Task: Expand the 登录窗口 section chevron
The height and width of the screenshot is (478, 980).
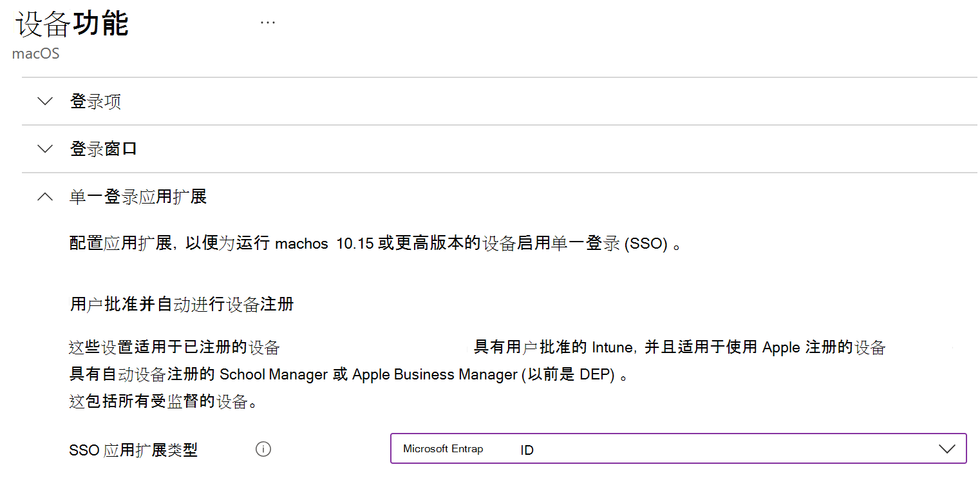Action: coord(45,149)
